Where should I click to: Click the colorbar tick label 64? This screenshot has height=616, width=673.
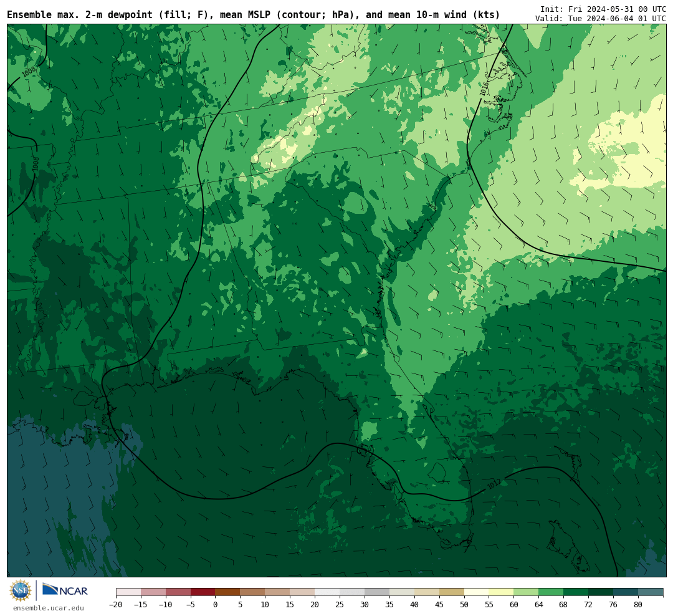539,604
